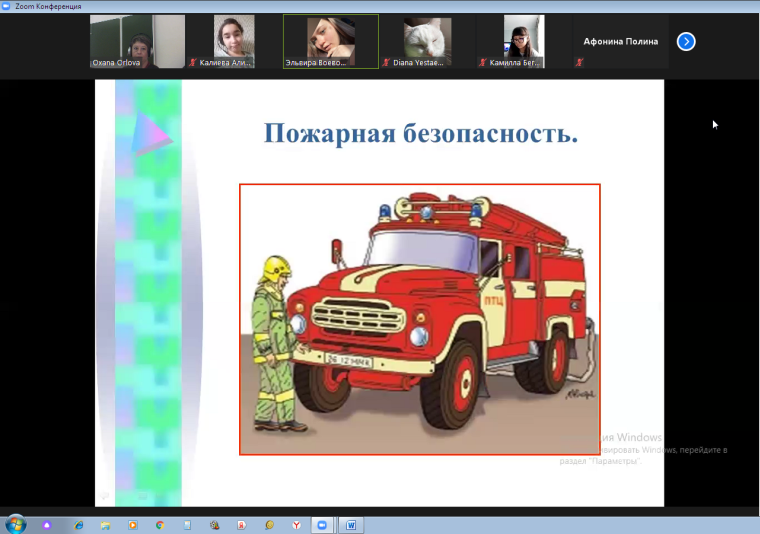Launch Internet Explorer from the taskbar

point(79,524)
